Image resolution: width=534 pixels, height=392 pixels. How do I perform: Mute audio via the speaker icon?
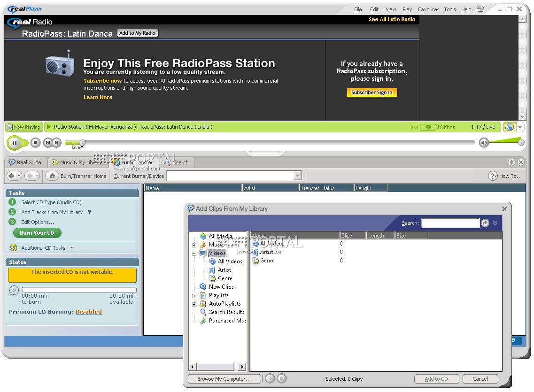[x=484, y=143]
